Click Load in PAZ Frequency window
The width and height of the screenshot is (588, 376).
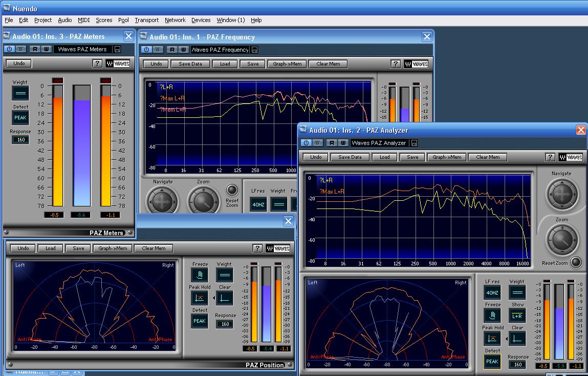point(225,64)
